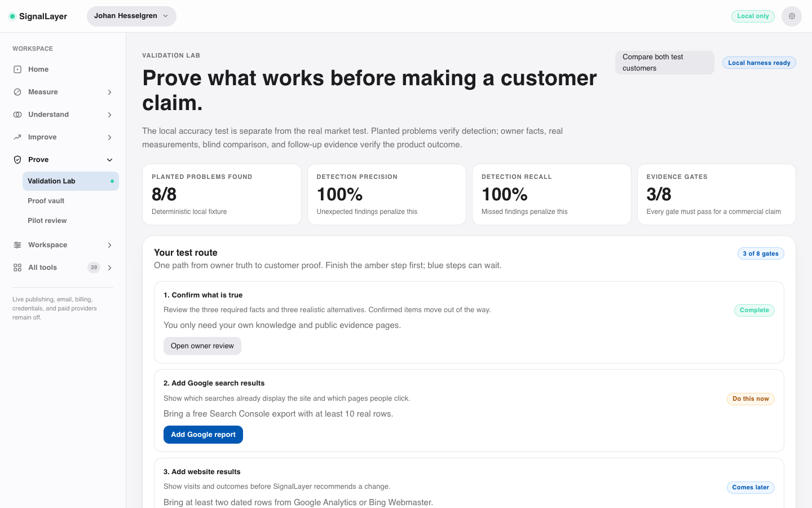
Task: Click the WORKSPACE sidebar header label
Action: pos(33,49)
